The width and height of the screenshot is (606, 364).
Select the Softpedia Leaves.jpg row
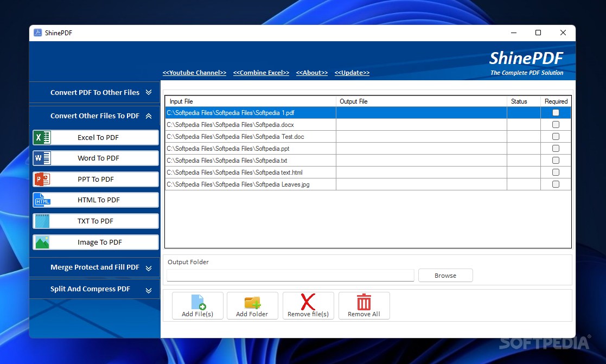click(x=368, y=184)
